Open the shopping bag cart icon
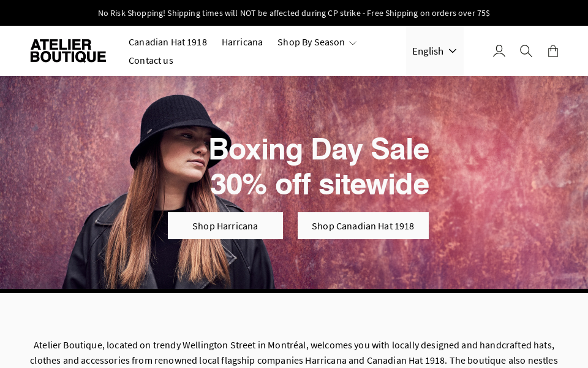The width and height of the screenshot is (588, 368). (553, 51)
